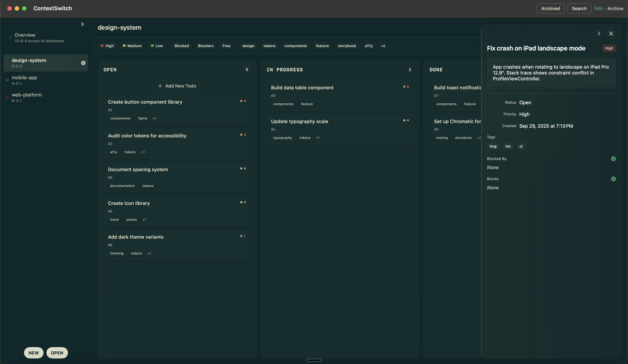Toggle the Blocked filter chip

181,46
